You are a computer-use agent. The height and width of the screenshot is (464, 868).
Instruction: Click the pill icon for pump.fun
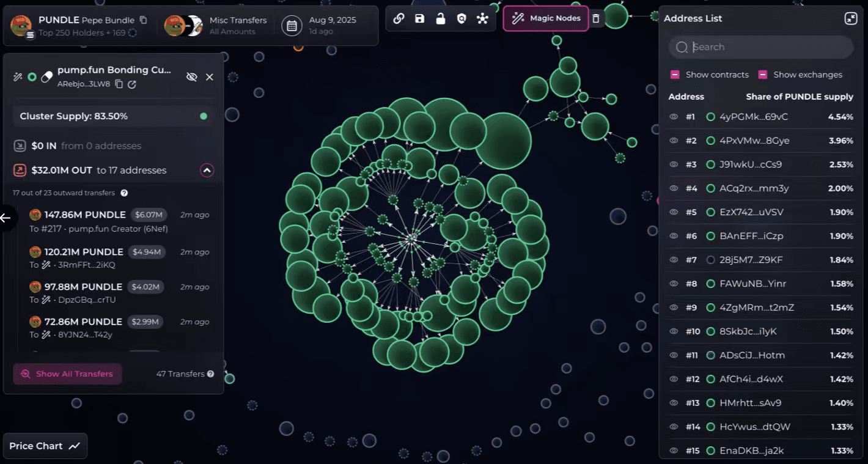click(47, 77)
